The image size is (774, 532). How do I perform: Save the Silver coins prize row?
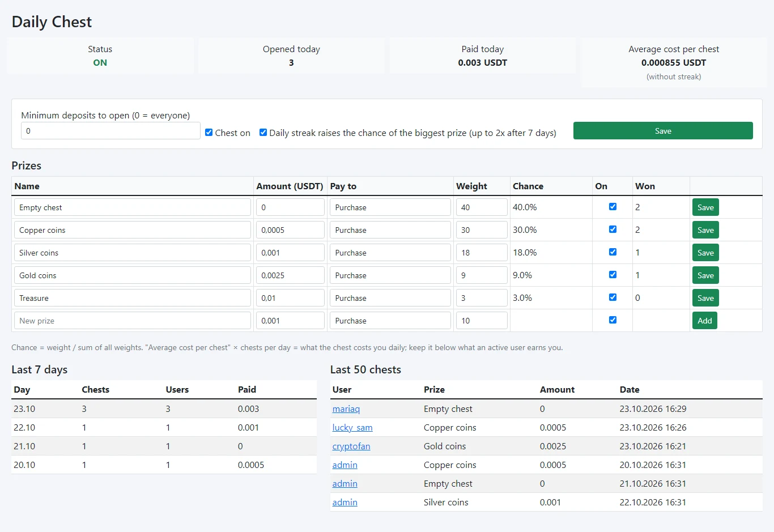(705, 253)
